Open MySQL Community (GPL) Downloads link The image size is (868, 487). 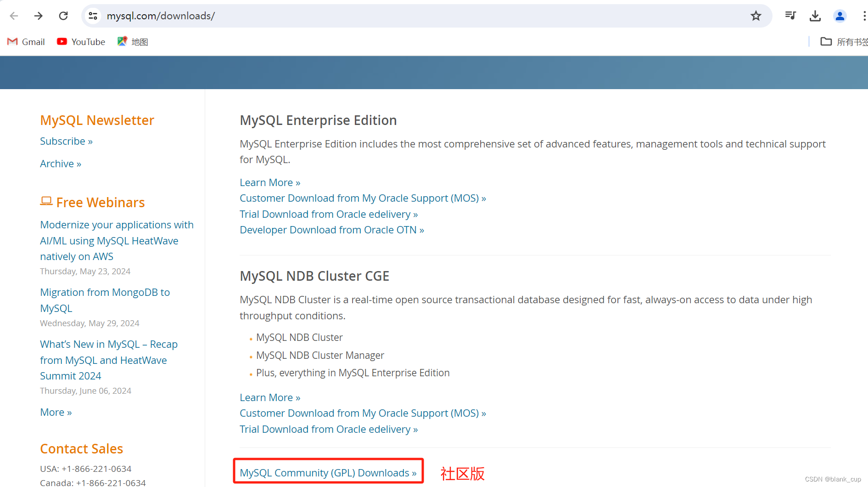(328, 473)
